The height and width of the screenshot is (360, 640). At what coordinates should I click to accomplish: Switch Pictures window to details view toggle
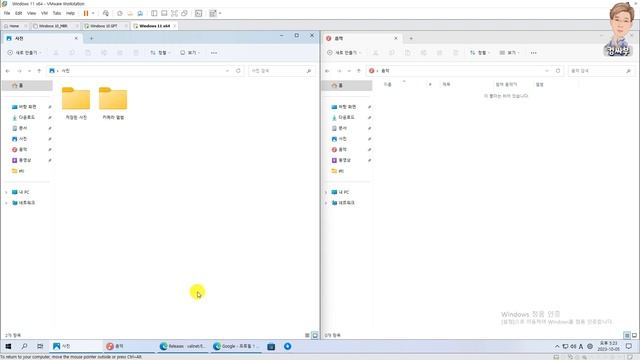point(307,335)
